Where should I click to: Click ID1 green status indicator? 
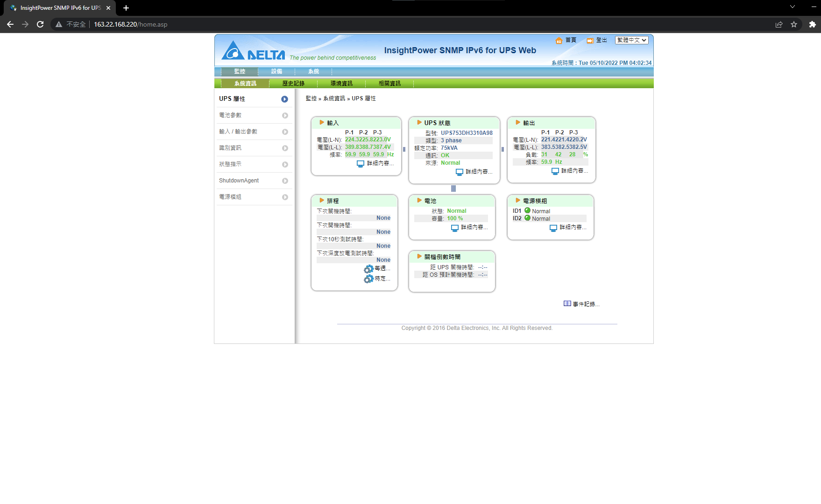pos(527,210)
